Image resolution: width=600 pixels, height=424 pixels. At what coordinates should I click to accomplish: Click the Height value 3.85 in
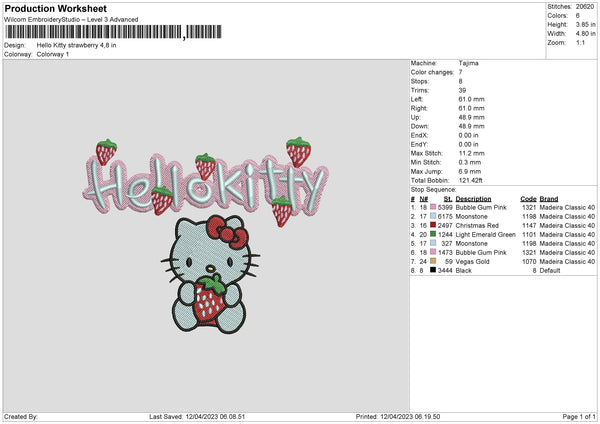(x=585, y=24)
